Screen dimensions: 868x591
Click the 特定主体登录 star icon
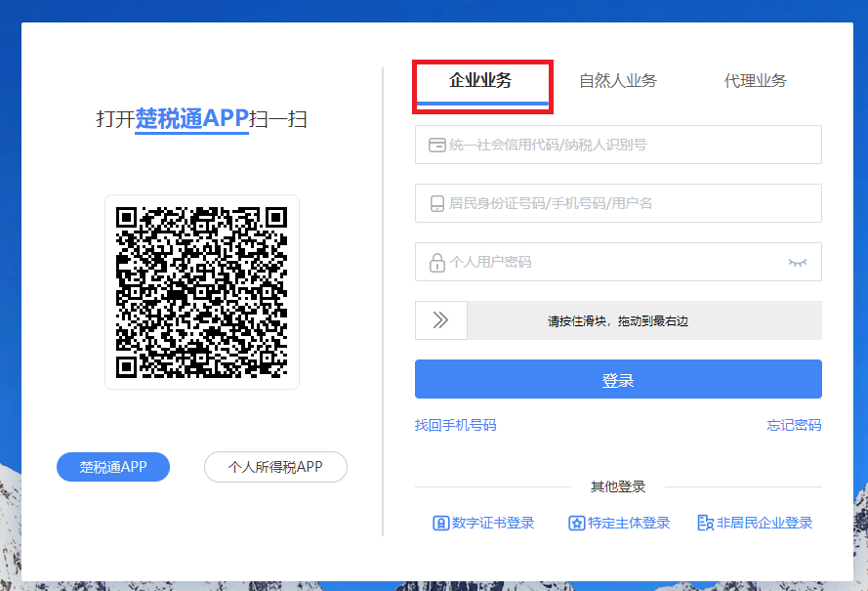tap(576, 523)
